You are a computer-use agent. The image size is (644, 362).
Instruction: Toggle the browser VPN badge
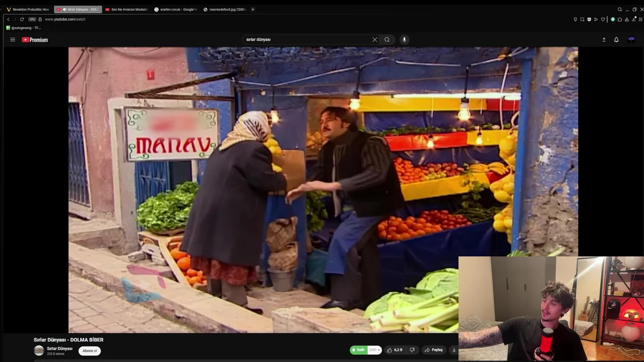coord(32,19)
